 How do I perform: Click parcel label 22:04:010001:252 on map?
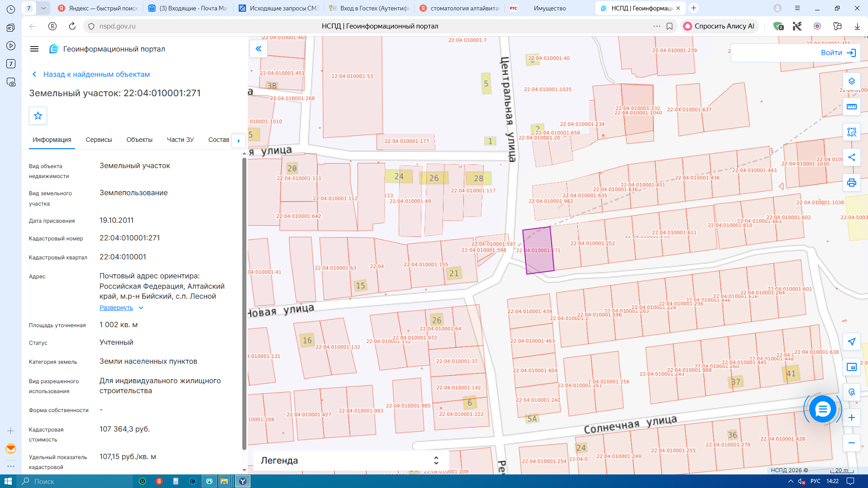(593, 243)
